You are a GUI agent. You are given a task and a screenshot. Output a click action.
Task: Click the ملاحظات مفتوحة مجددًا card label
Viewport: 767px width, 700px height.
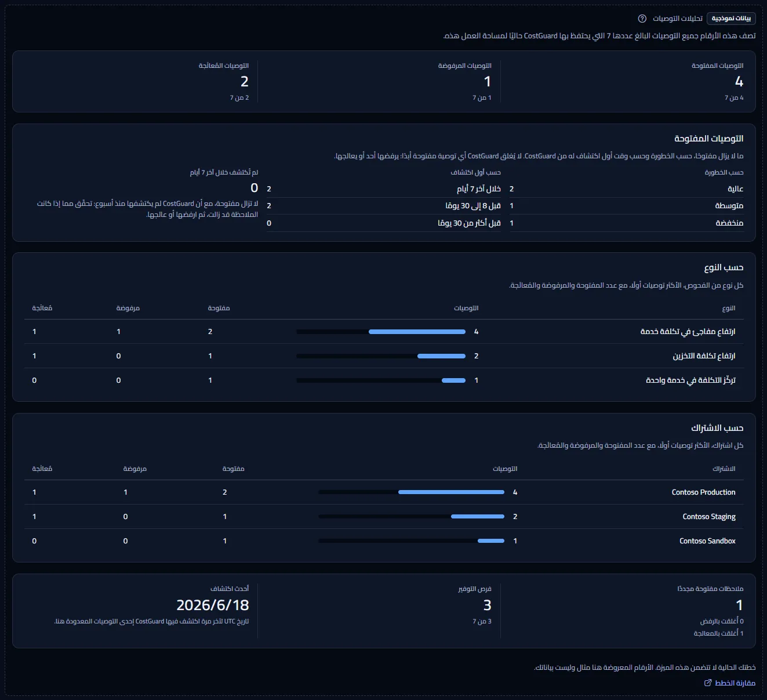(710, 589)
